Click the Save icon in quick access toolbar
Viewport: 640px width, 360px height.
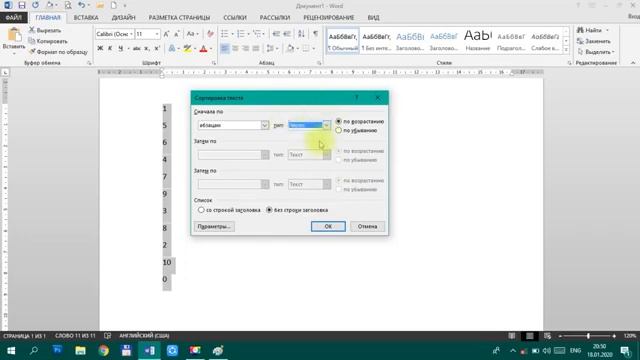click(x=22, y=5)
